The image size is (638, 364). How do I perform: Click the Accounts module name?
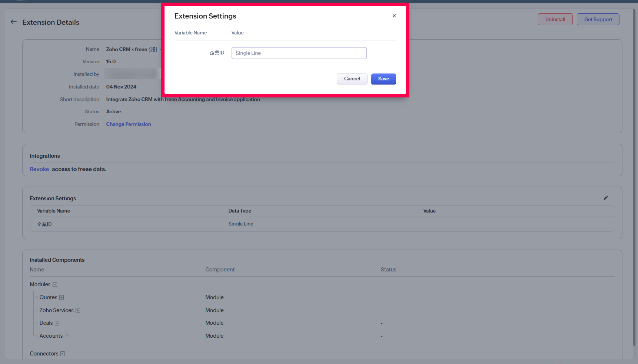coord(51,336)
